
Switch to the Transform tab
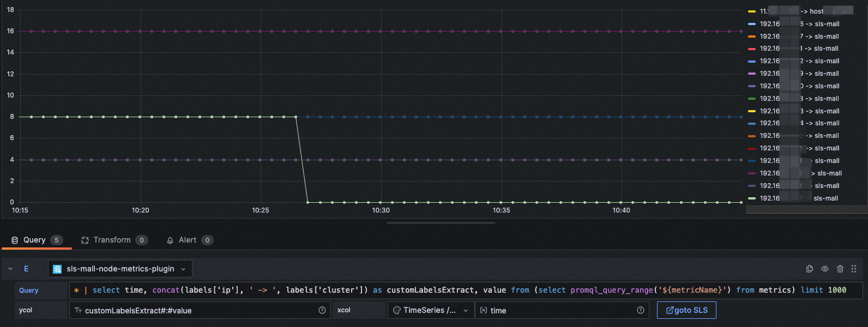click(114, 240)
